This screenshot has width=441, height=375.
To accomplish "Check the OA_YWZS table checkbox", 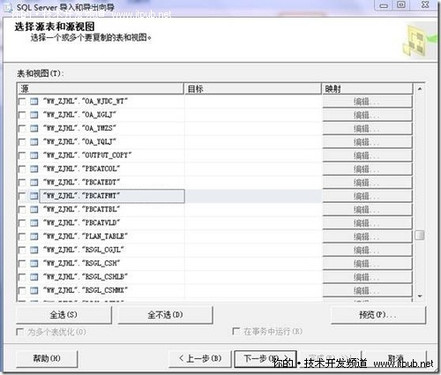I will pos(22,128).
